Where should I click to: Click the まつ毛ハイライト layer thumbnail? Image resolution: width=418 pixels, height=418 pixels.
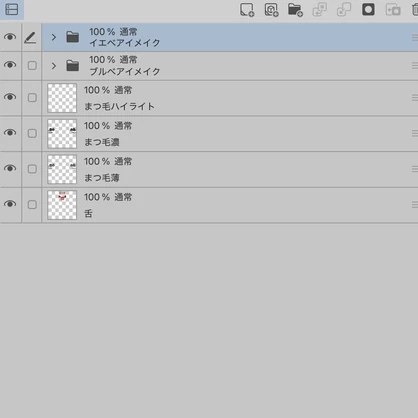point(62,98)
